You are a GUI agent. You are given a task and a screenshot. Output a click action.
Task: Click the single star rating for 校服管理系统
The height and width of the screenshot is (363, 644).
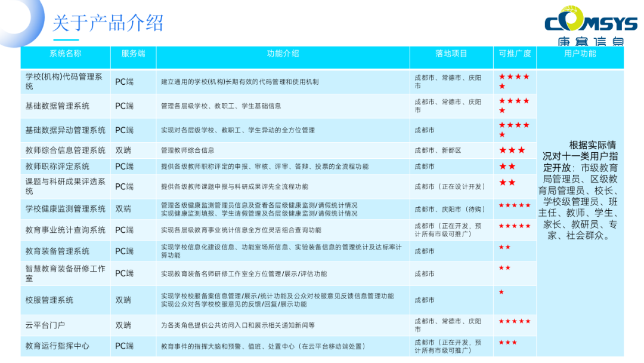501,292
